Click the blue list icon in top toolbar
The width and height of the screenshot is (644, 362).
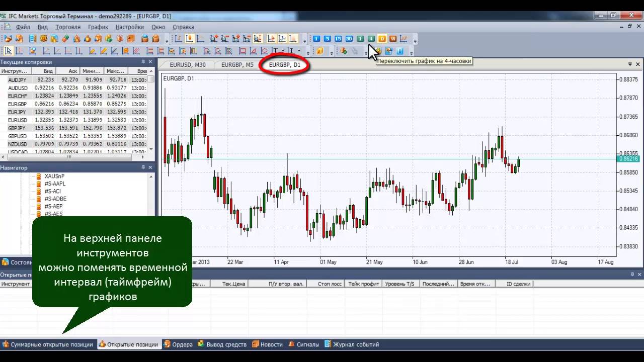[33, 39]
